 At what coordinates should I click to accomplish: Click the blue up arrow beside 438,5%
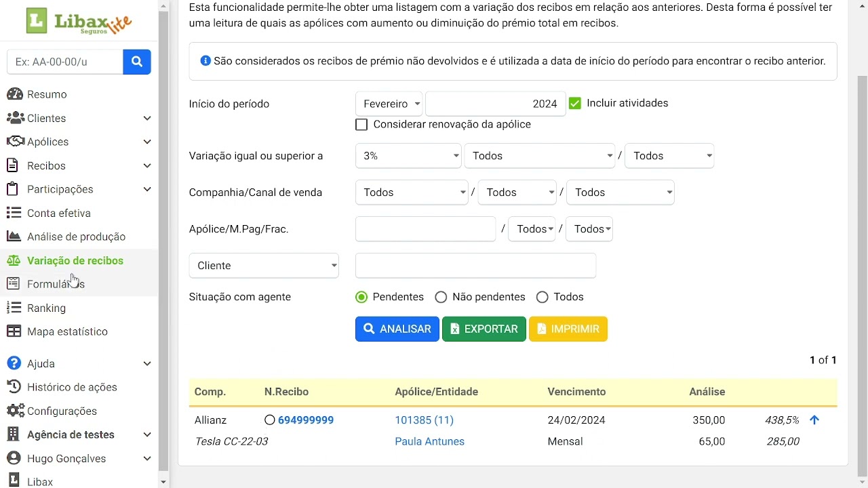814,420
